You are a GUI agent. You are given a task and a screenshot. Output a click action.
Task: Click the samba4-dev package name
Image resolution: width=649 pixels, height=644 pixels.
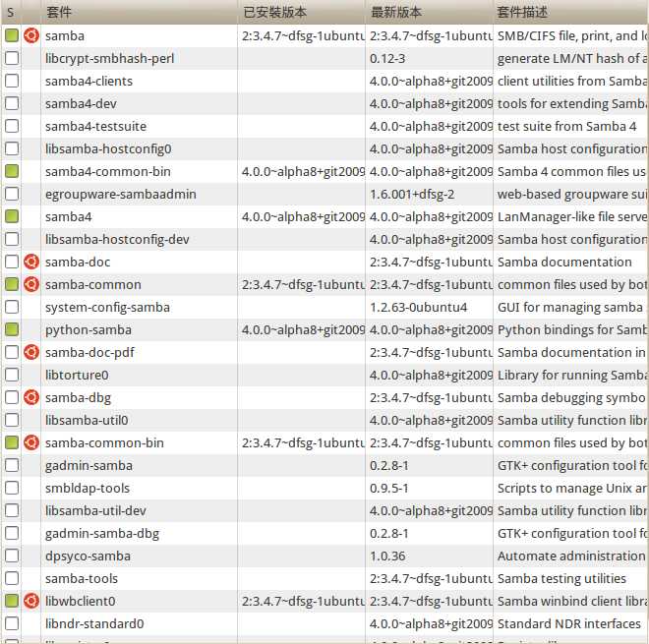pos(81,103)
